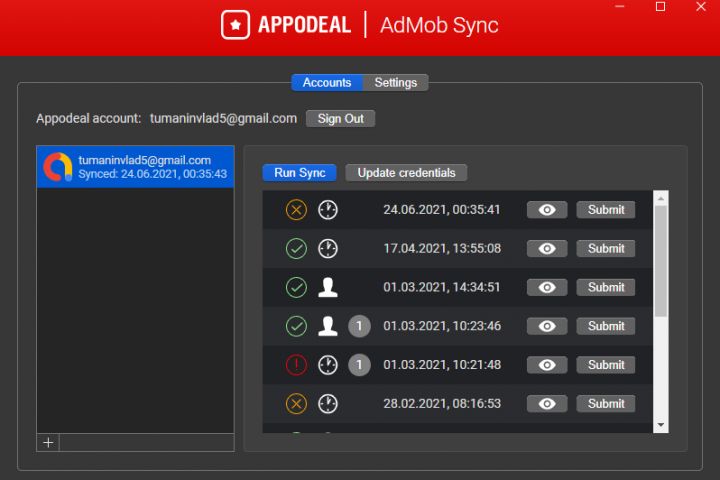
Task: Click the sync history scrollbar thumb
Action: pos(661,261)
